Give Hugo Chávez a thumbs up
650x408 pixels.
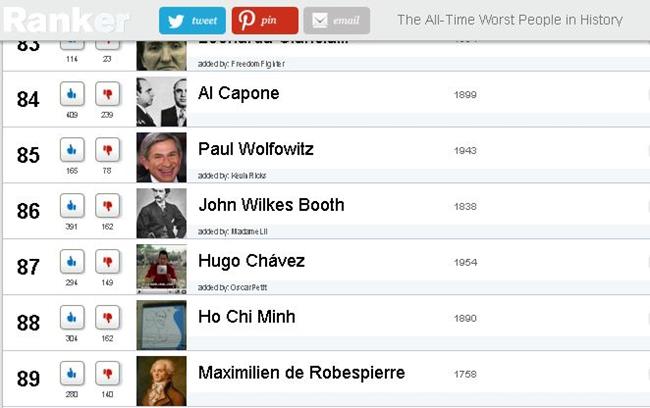pos(72,262)
